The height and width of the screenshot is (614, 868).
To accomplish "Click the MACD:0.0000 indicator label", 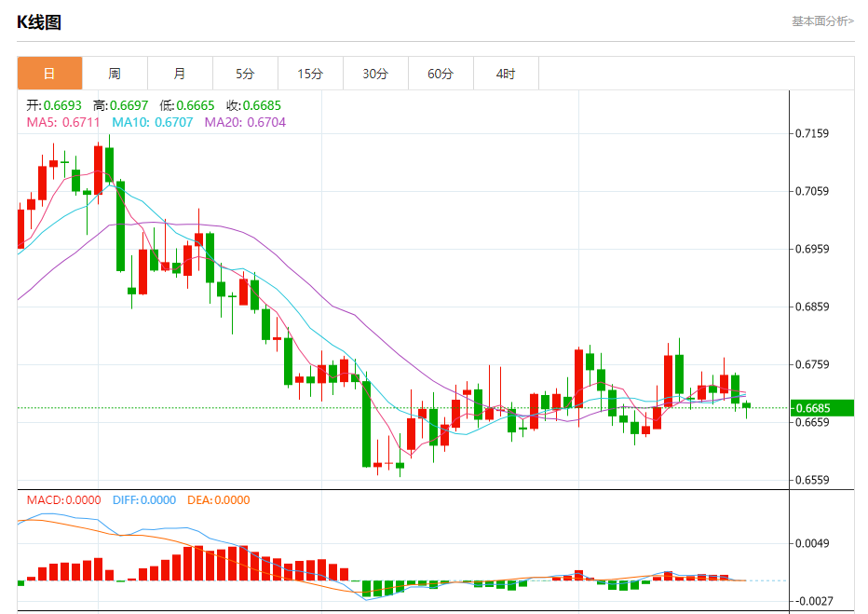I will pos(63,500).
